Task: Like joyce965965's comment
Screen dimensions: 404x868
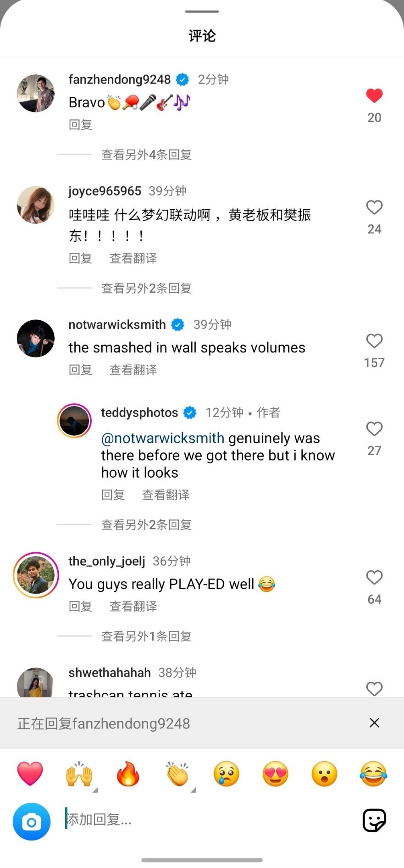Action: tap(374, 207)
